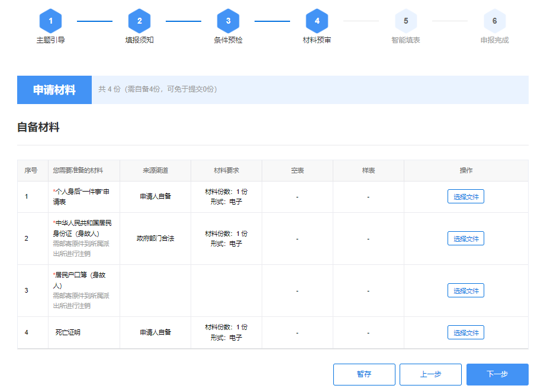Go to step 3 hexagon 条件预检
Screen dimensions: 547x392
tap(228, 21)
